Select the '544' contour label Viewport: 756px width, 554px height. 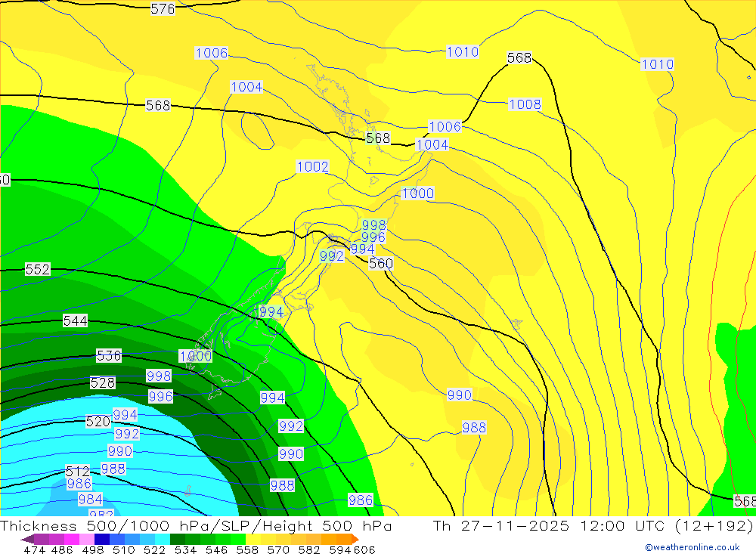coord(75,320)
